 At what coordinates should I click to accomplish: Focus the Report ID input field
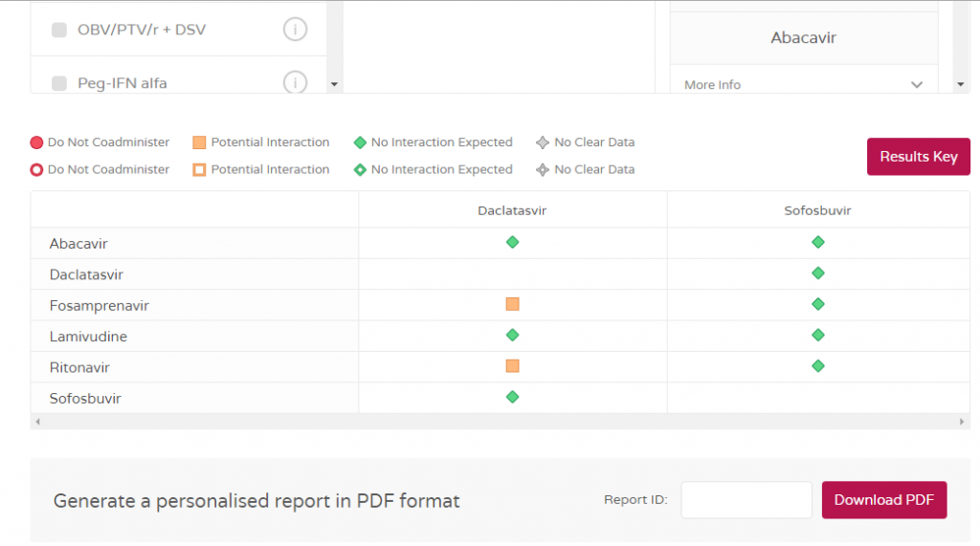click(746, 500)
